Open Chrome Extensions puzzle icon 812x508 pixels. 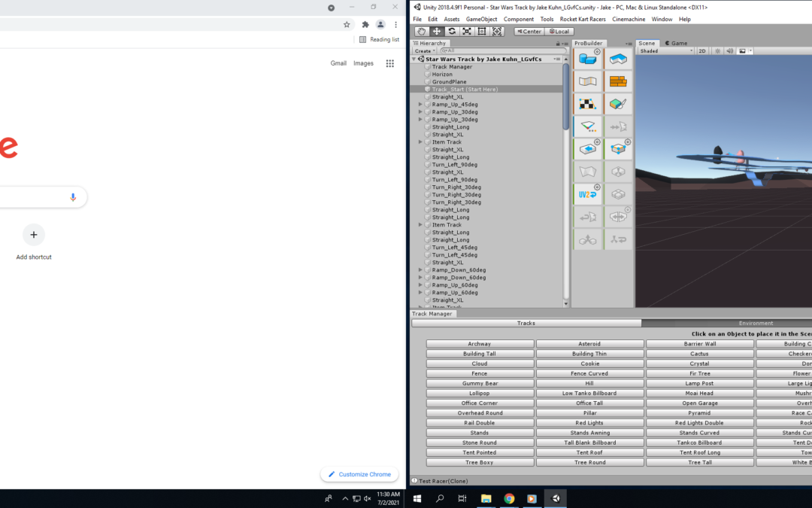click(x=365, y=24)
